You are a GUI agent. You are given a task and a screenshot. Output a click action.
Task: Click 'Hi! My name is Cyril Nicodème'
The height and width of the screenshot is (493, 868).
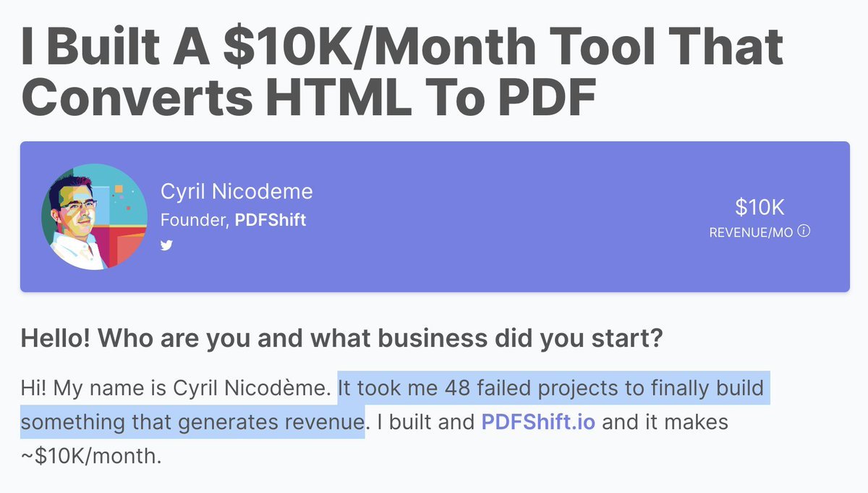176,387
